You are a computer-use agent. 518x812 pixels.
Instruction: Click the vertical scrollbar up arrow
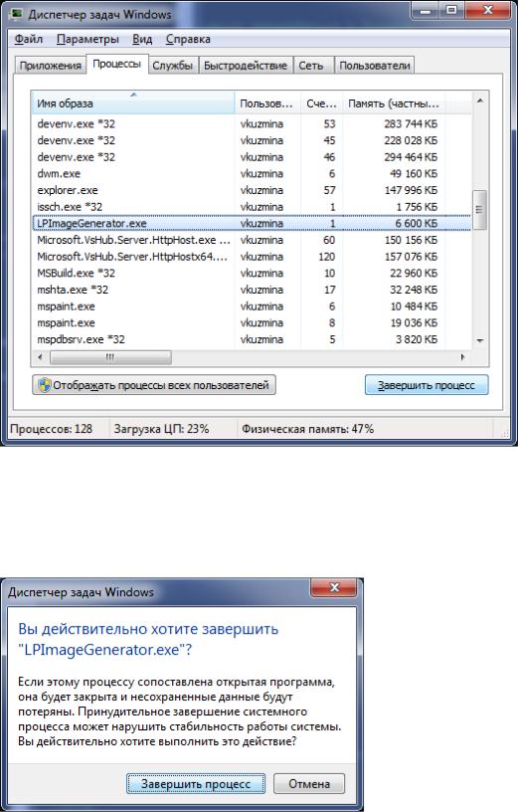[479, 101]
